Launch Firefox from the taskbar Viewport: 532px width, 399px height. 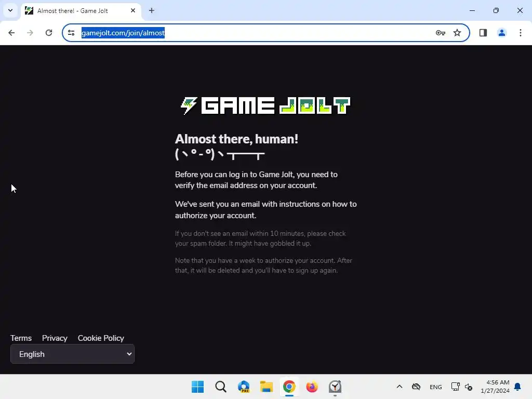[x=312, y=387]
